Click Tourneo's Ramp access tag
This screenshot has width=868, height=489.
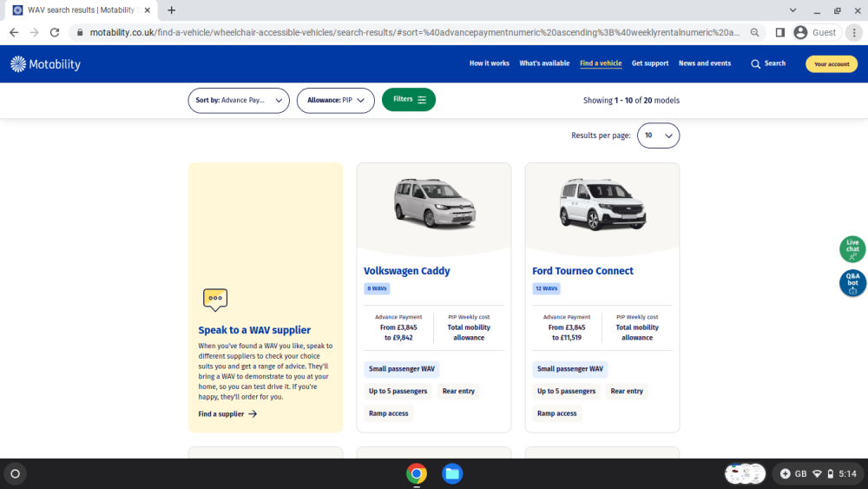[x=557, y=413]
